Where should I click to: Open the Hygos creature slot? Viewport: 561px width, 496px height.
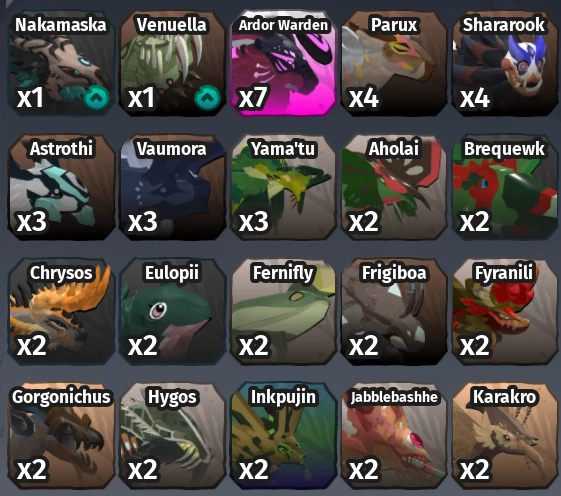172,436
